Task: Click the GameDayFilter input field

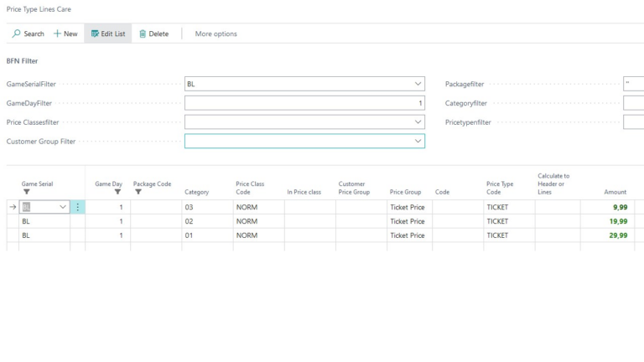Action: point(304,103)
